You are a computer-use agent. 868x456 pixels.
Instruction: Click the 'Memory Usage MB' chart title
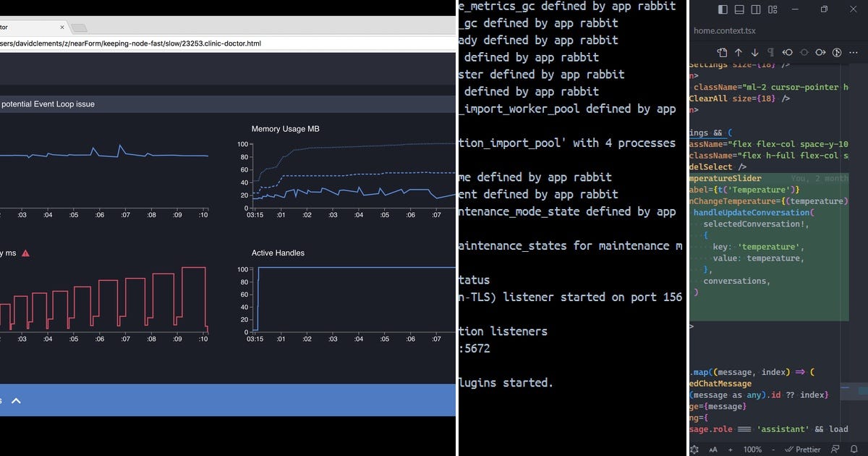coord(286,129)
